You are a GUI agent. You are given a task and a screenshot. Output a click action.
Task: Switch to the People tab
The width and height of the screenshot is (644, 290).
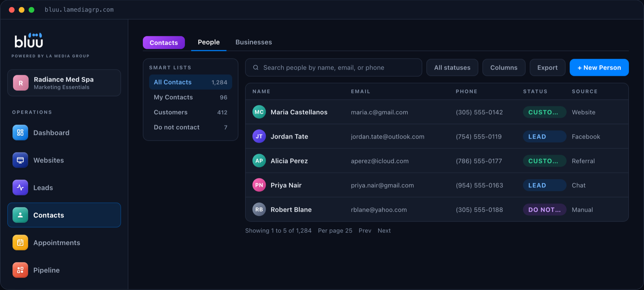(x=209, y=42)
